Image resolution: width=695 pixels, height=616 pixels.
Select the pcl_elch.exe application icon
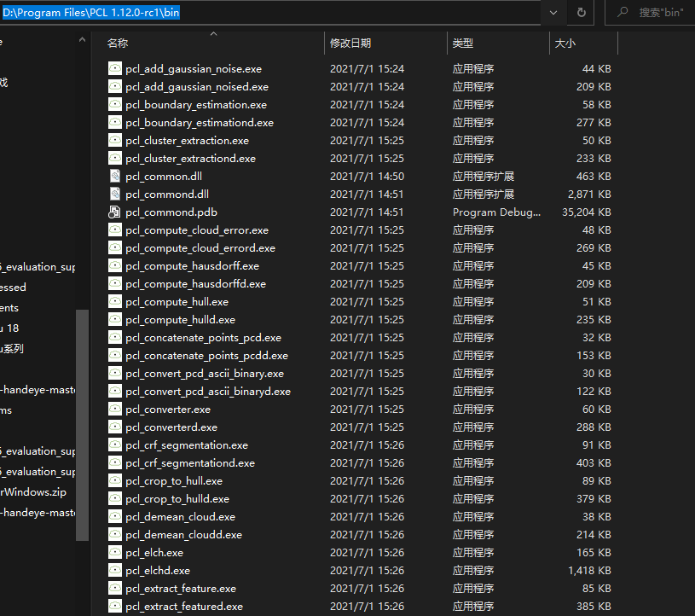pyautogui.click(x=113, y=552)
